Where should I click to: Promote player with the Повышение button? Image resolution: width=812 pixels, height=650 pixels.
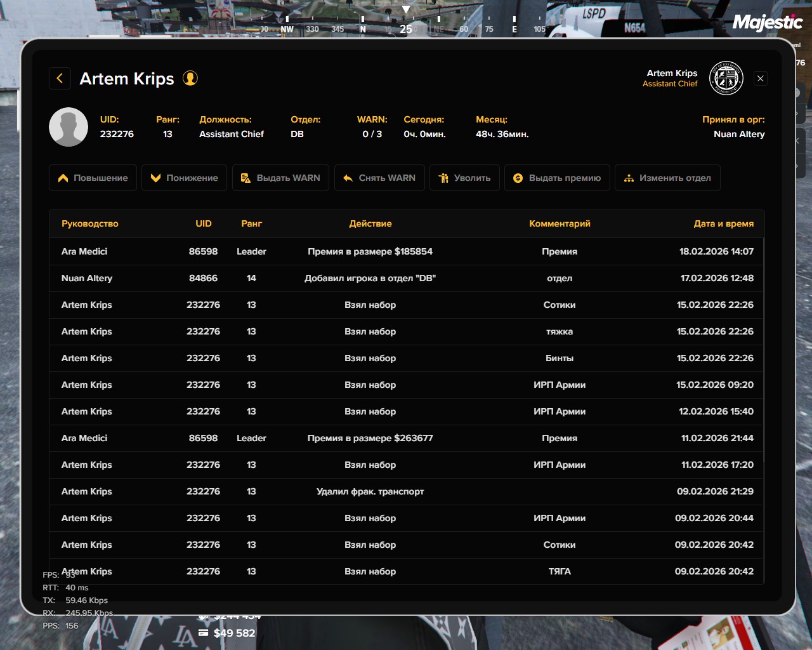(93, 178)
